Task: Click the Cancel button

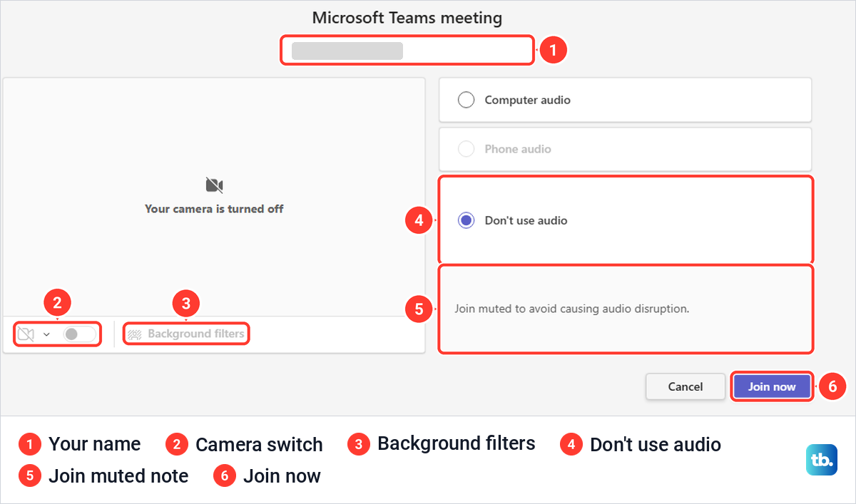Action: [686, 386]
